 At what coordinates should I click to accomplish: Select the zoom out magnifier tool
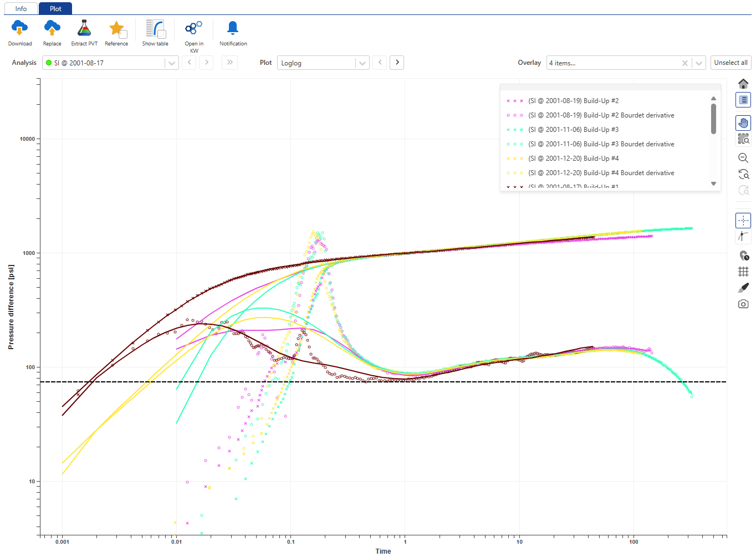(x=743, y=158)
